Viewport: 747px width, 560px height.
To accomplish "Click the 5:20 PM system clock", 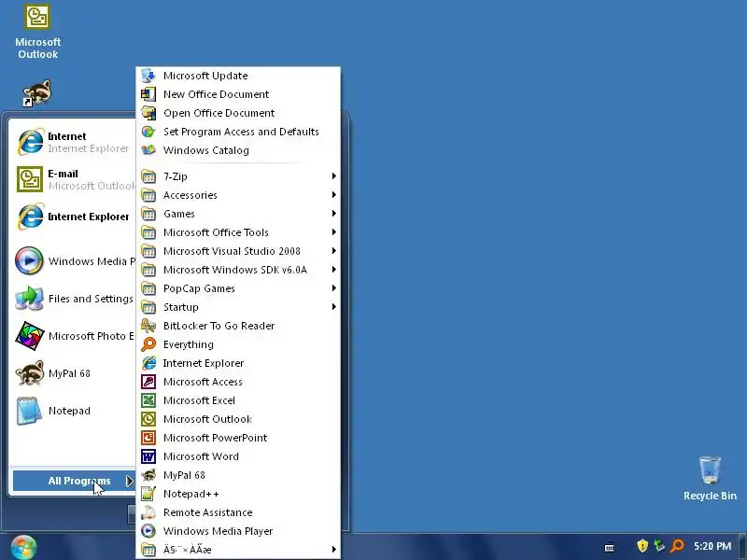I will click(x=712, y=546).
